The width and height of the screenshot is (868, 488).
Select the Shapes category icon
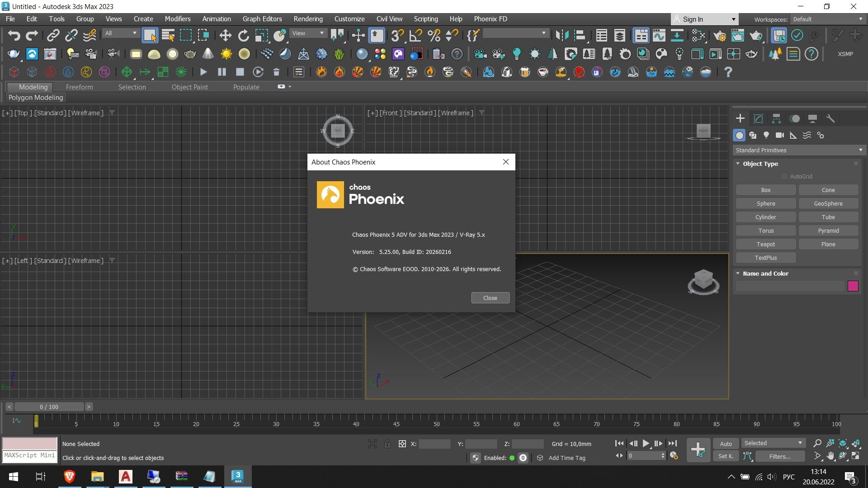(753, 135)
